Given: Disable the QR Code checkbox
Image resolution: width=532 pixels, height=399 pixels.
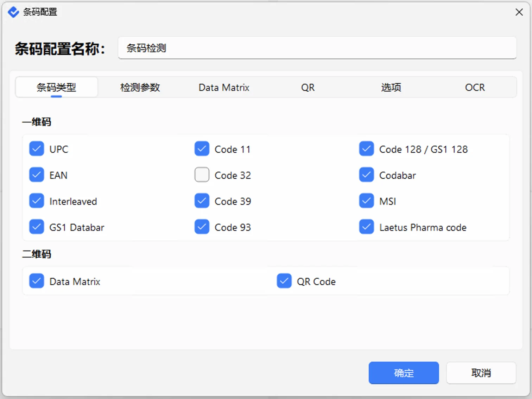Looking at the screenshot, I should (x=284, y=281).
